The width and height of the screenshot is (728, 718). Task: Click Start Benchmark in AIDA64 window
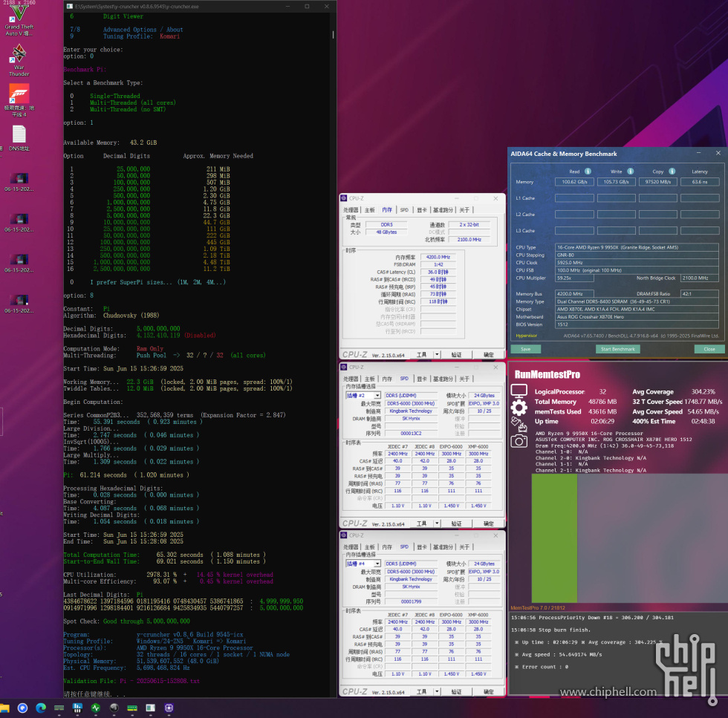617,349
